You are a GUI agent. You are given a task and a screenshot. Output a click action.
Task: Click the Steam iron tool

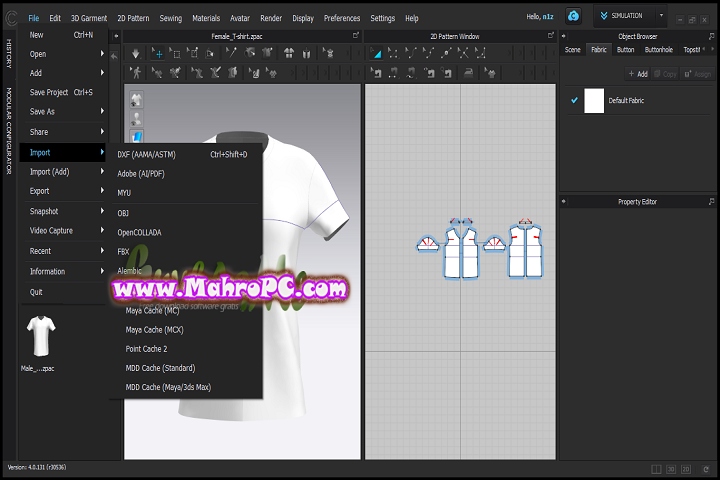coord(468,73)
